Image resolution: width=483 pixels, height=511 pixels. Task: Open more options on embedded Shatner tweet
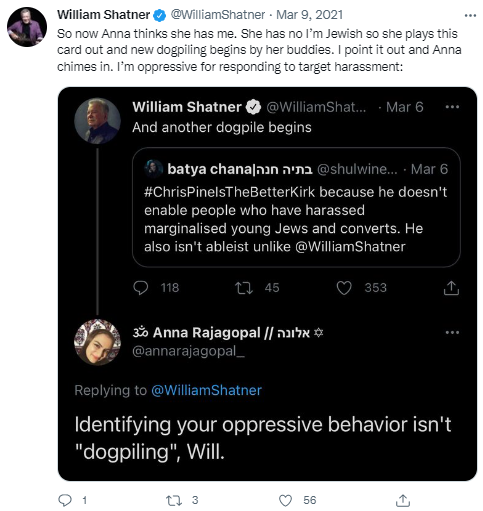(452, 107)
